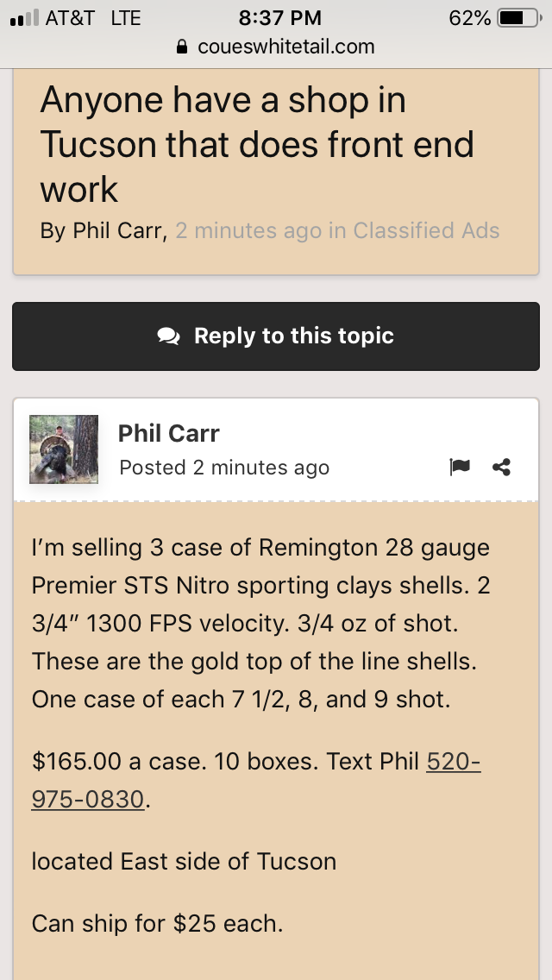Select the coueswhitetail.com address field
This screenshot has height=980, width=552.
pos(276,47)
